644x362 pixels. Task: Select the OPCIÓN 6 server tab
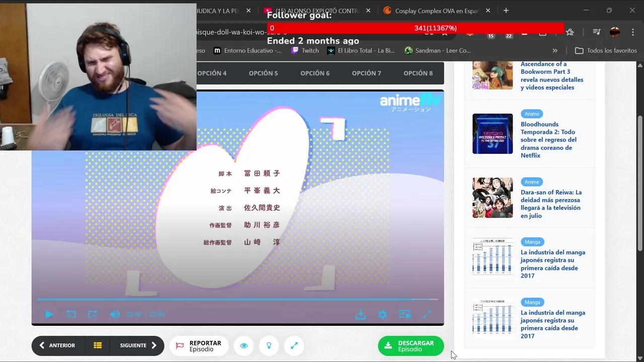(x=315, y=73)
